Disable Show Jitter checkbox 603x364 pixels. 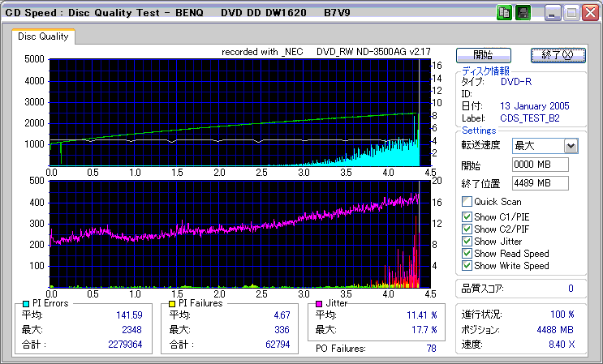(467, 242)
